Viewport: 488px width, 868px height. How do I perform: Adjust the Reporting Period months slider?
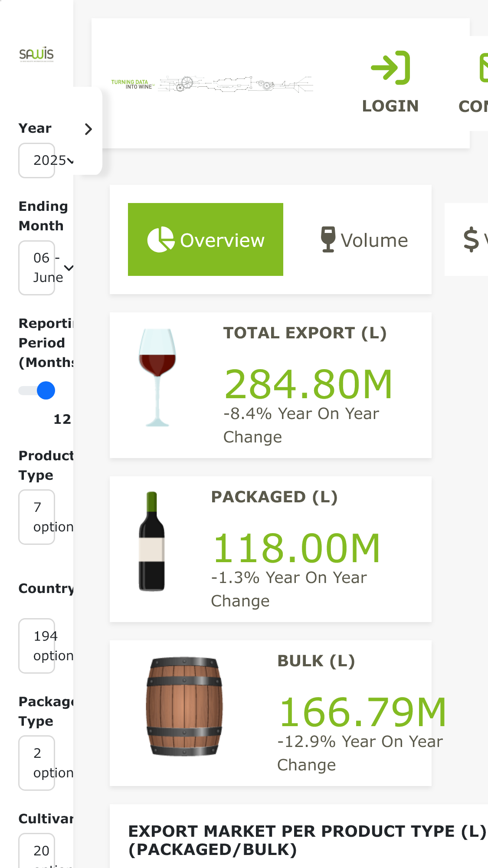(x=37, y=390)
